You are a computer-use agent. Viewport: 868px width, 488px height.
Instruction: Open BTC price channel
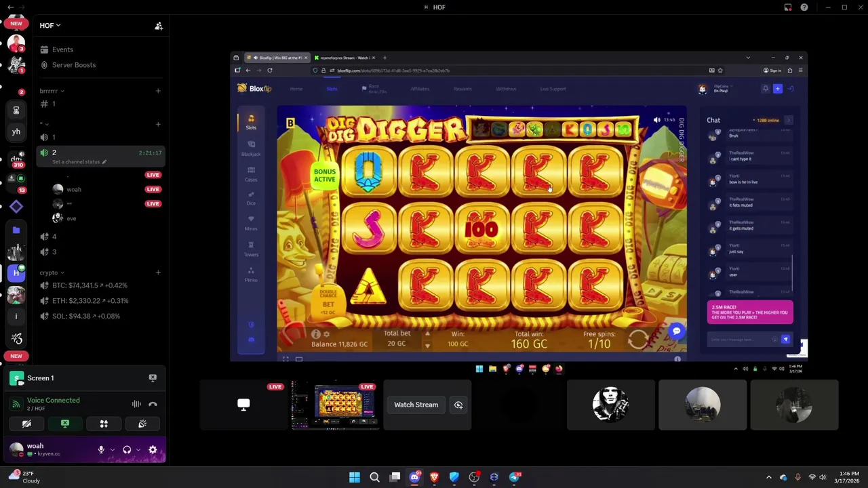(x=101, y=285)
